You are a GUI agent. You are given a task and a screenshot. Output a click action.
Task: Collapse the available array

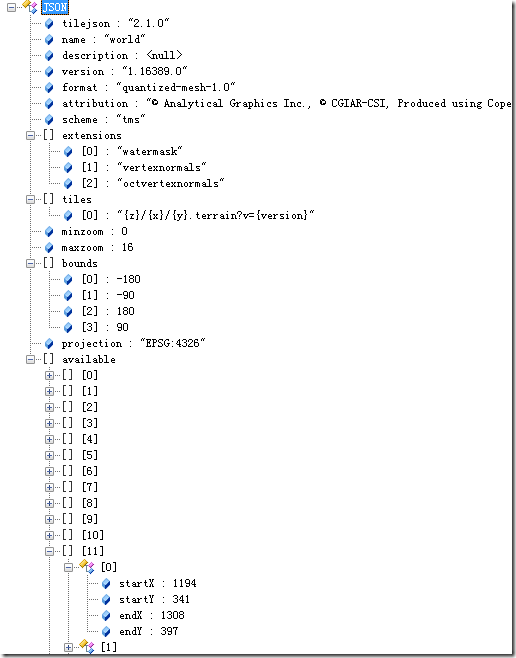(30, 360)
